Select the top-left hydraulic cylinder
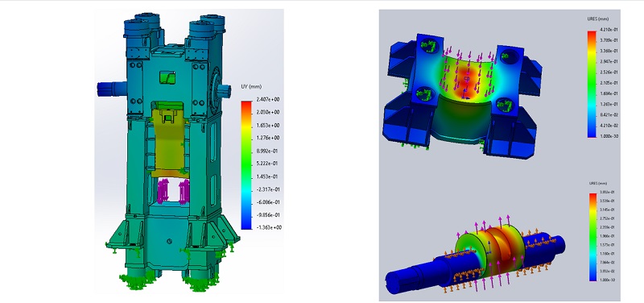 [135, 31]
